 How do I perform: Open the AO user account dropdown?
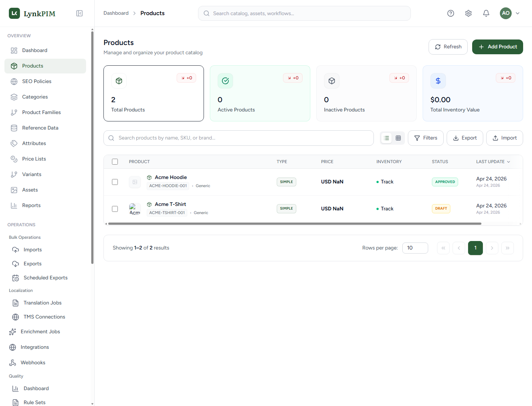[510, 13]
